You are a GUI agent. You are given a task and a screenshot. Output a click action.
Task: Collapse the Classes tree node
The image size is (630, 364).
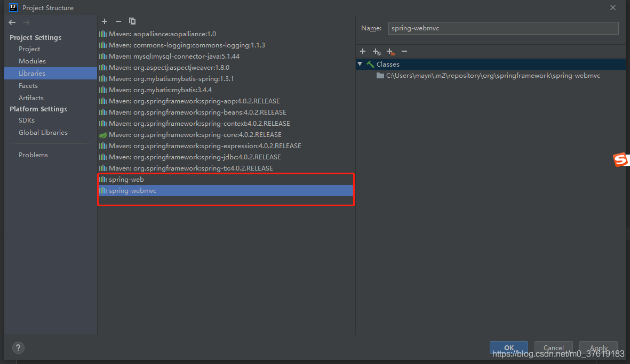pos(360,64)
